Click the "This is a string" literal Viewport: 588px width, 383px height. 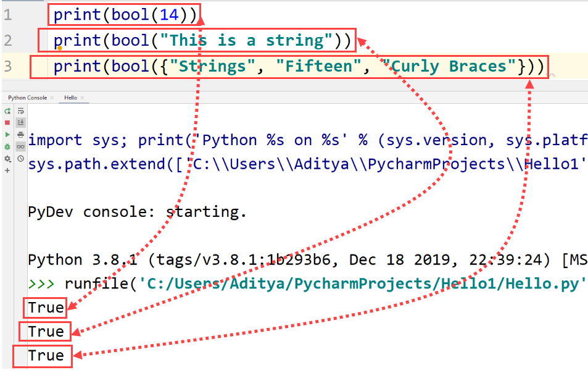246,40
